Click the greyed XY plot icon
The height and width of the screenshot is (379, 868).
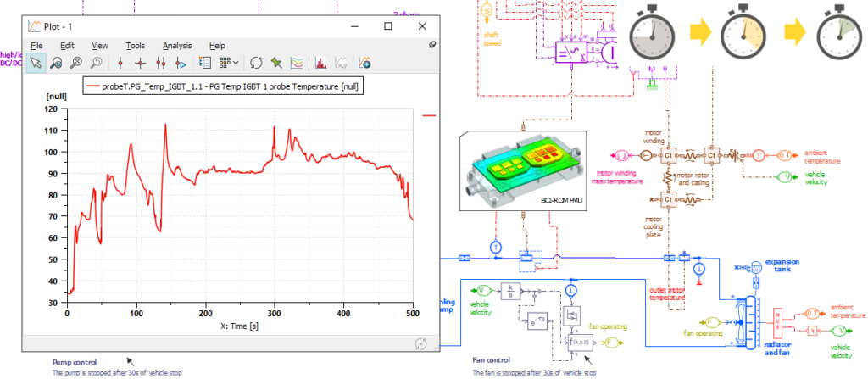coord(341,63)
